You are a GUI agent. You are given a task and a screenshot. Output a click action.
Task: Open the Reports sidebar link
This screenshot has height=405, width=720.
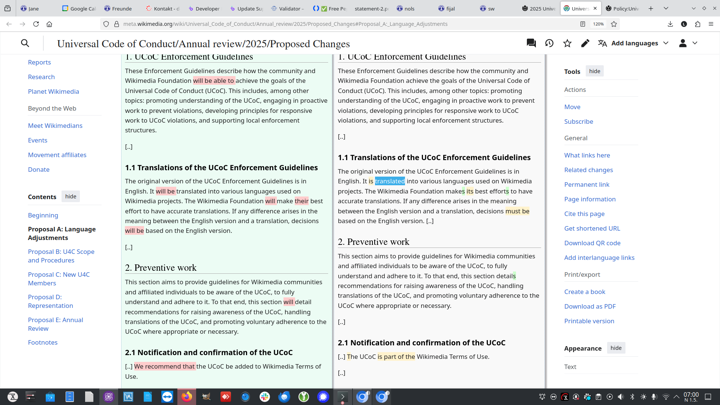coord(39,62)
